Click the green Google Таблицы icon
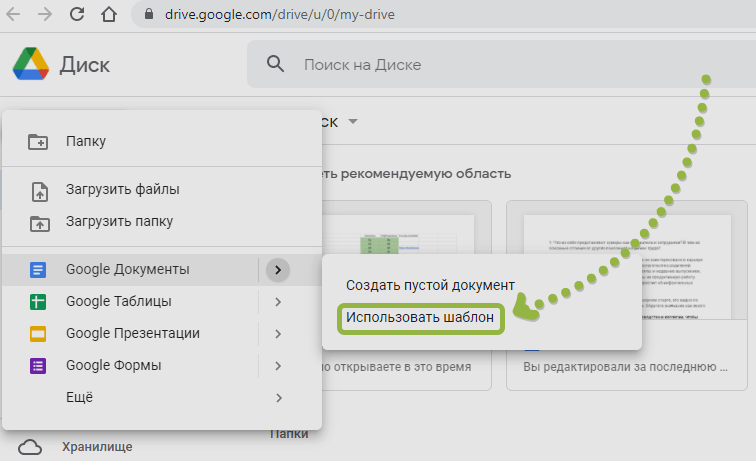Screen dimensions: 756x461 (39, 301)
